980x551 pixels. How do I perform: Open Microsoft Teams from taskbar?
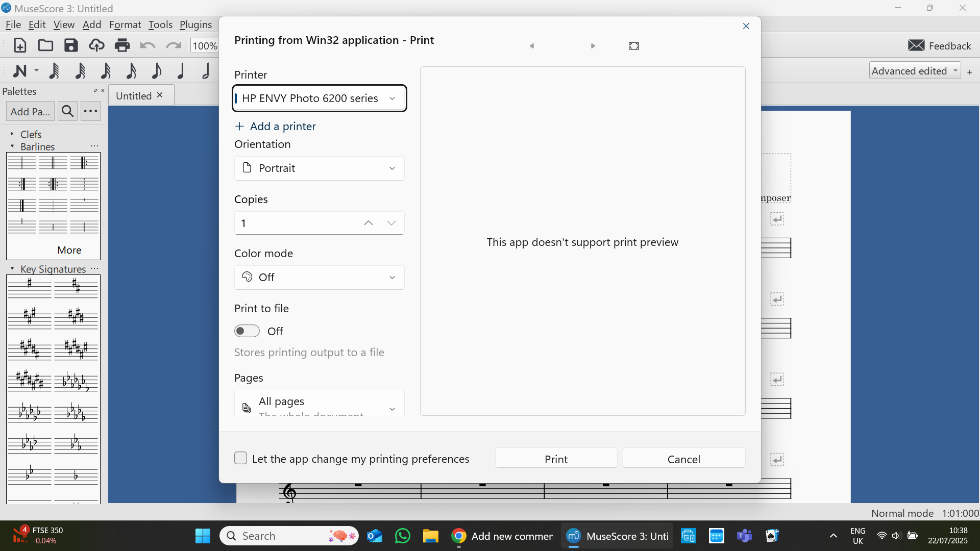(x=745, y=536)
